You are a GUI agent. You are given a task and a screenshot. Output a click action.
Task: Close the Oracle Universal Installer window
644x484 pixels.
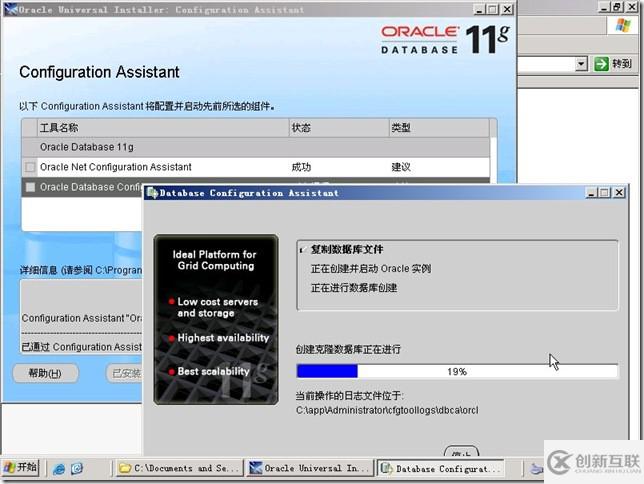508,9
